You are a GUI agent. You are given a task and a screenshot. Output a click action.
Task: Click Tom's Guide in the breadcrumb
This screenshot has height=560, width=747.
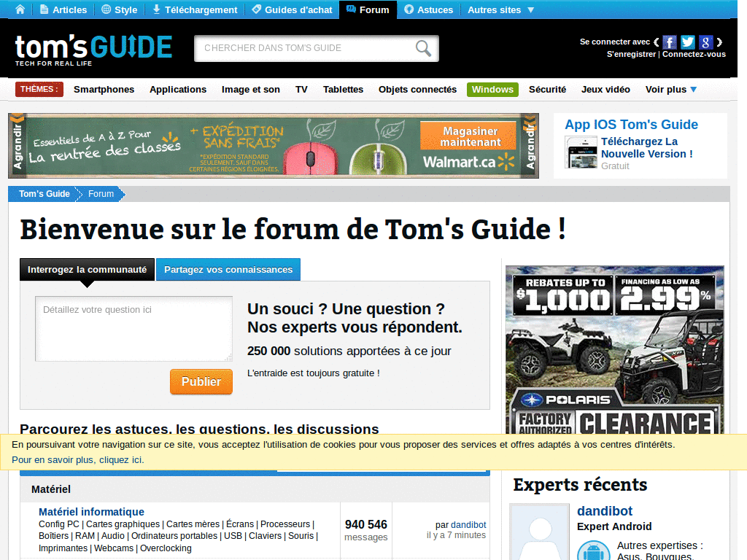coord(44,194)
